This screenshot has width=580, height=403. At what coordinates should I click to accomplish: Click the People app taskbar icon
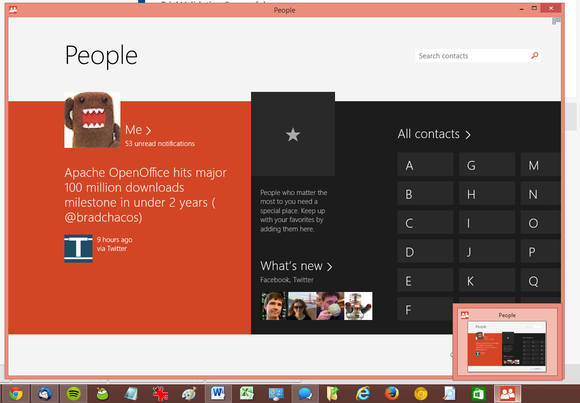click(508, 394)
